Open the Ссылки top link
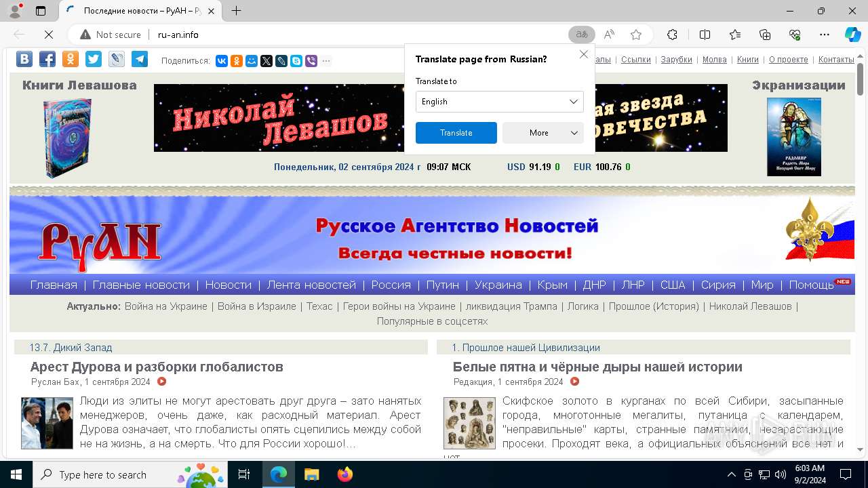This screenshot has width=868, height=488. click(x=636, y=60)
